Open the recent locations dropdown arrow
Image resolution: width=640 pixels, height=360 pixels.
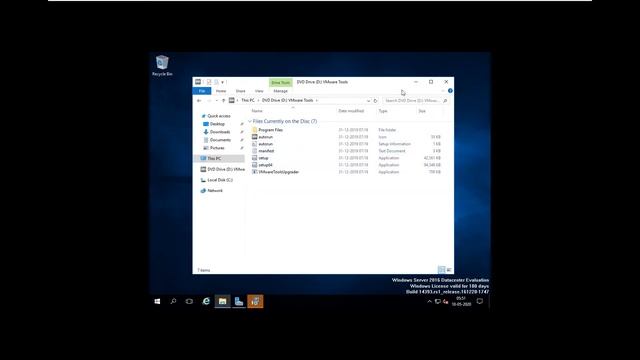click(x=216, y=100)
